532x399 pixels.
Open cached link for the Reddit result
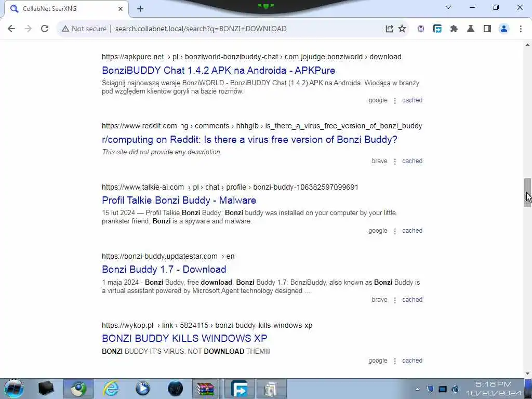click(412, 161)
